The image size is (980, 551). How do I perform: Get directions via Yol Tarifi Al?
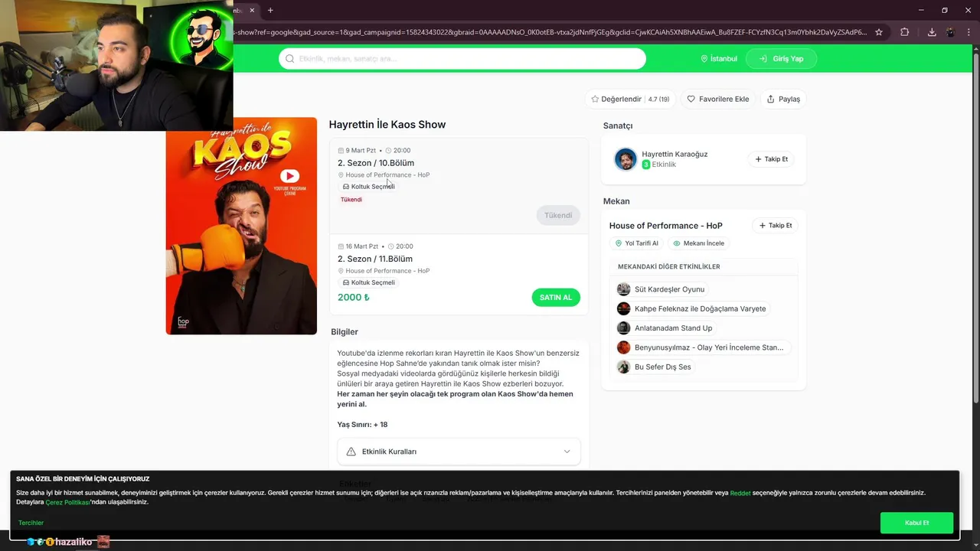637,243
